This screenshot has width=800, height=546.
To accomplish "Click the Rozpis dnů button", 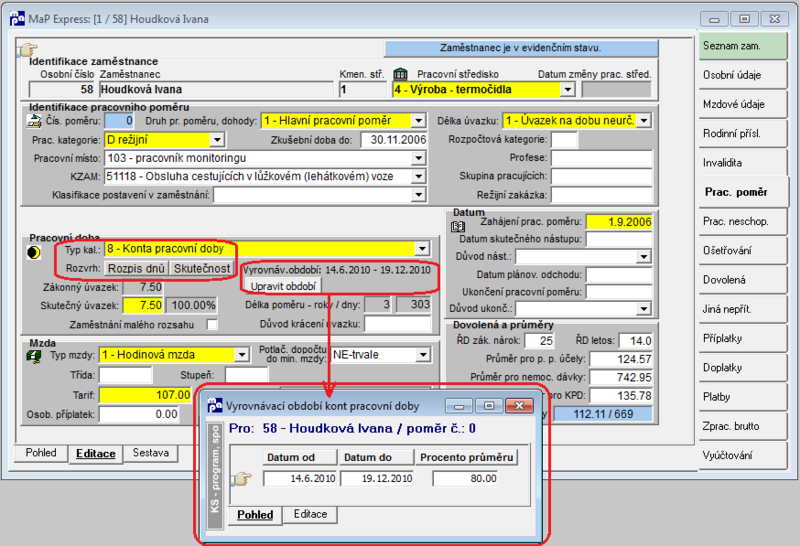I will tap(136, 268).
